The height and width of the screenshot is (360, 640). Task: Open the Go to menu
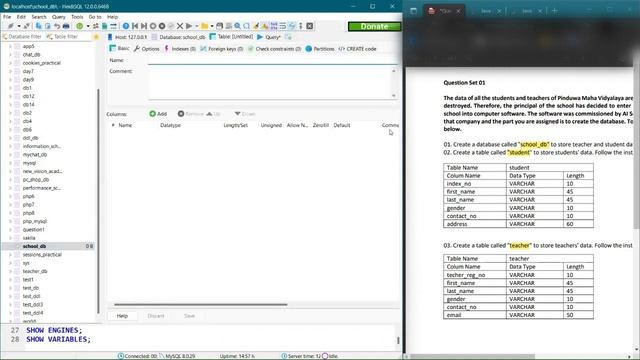pos(95,17)
